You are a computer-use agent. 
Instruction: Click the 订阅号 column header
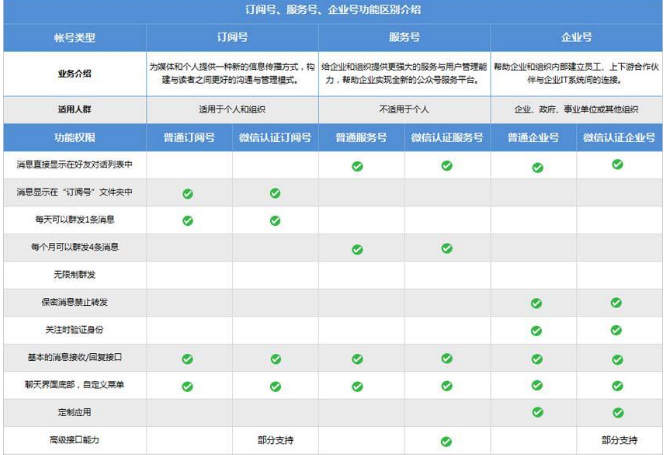pyautogui.click(x=232, y=37)
